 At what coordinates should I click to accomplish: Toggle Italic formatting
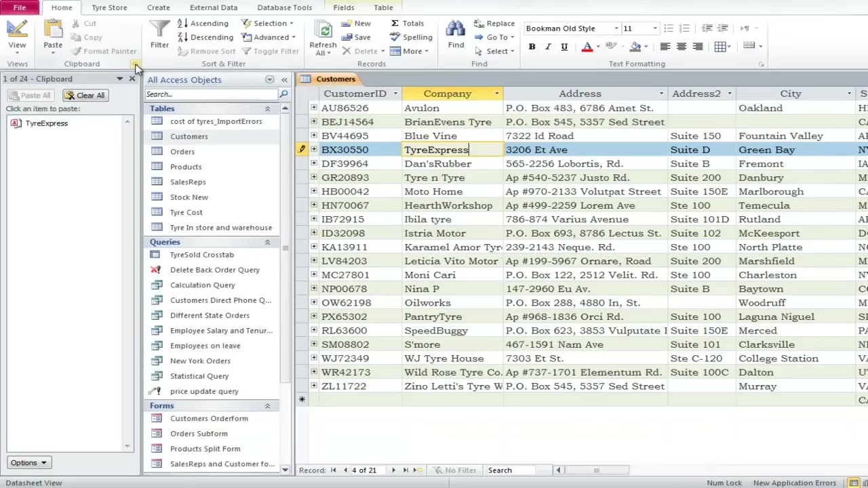coord(548,47)
